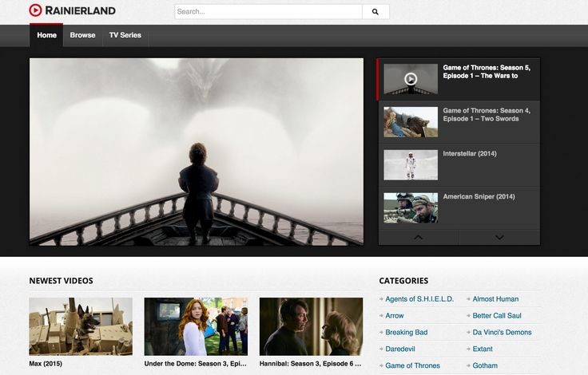Click the search magnifier button

[x=375, y=12]
